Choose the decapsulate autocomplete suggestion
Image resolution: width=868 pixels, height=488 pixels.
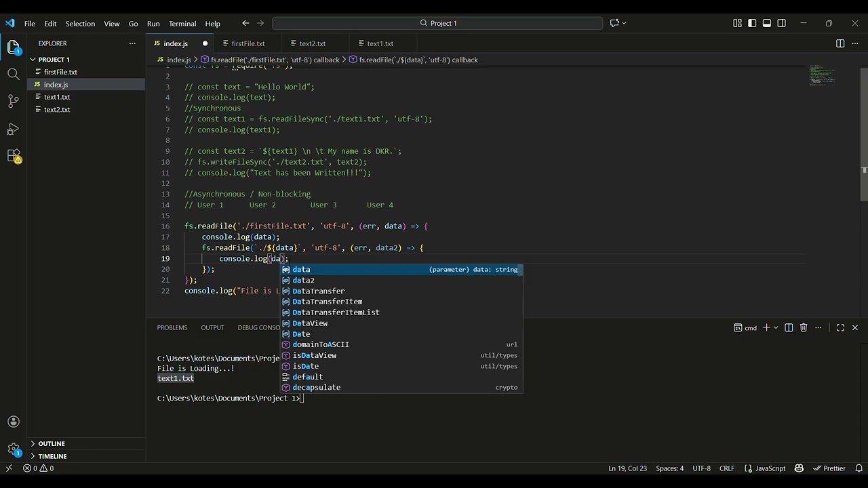[x=401, y=388]
